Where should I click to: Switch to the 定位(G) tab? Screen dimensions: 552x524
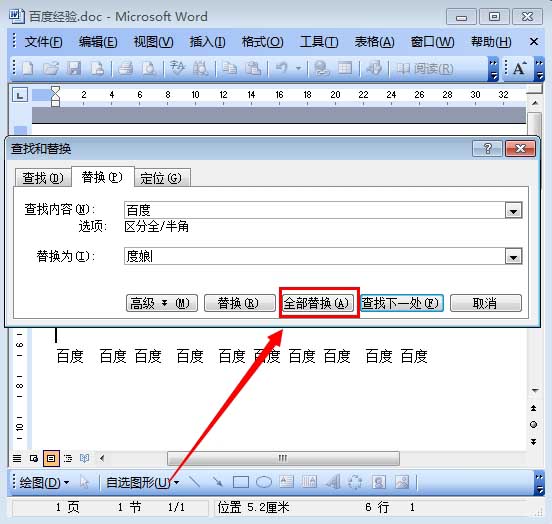pyautogui.click(x=162, y=178)
